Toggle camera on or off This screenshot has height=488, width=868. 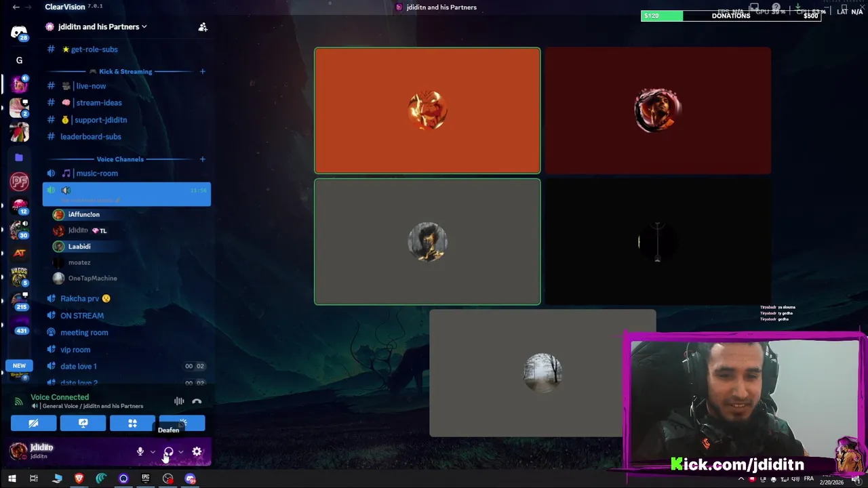(33, 424)
